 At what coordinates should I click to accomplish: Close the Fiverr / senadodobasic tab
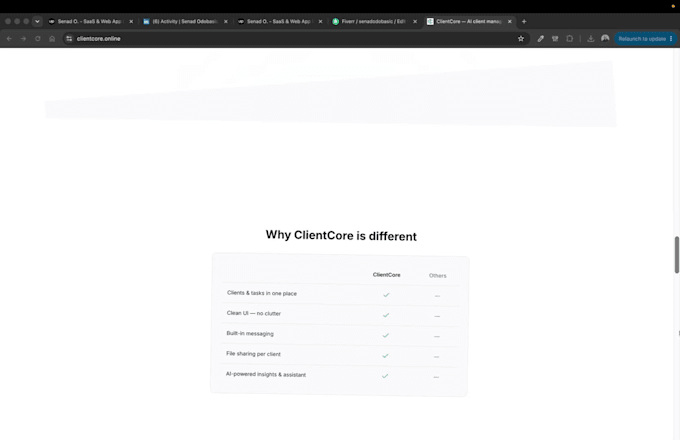pyautogui.click(x=415, y=21)
